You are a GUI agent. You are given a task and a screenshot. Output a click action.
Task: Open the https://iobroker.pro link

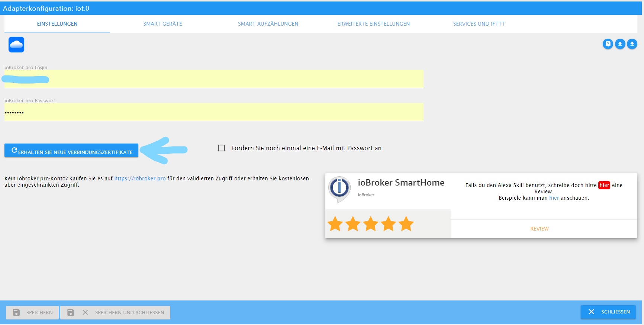(140, 178)
